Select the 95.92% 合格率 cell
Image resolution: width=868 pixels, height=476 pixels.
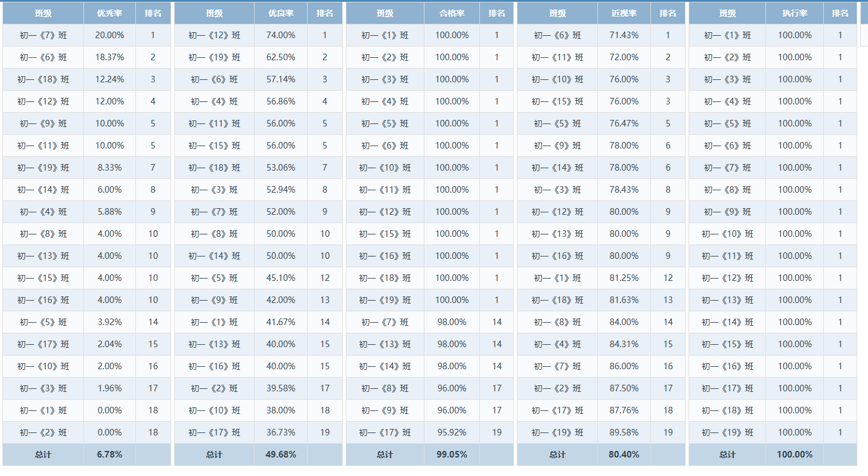pyautogui.click(x=452, y=432)
